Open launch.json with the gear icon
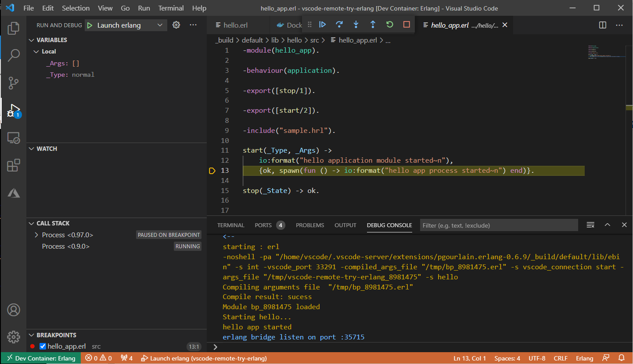Viewport: 633px width, 364px height. [x=176, y=25]
